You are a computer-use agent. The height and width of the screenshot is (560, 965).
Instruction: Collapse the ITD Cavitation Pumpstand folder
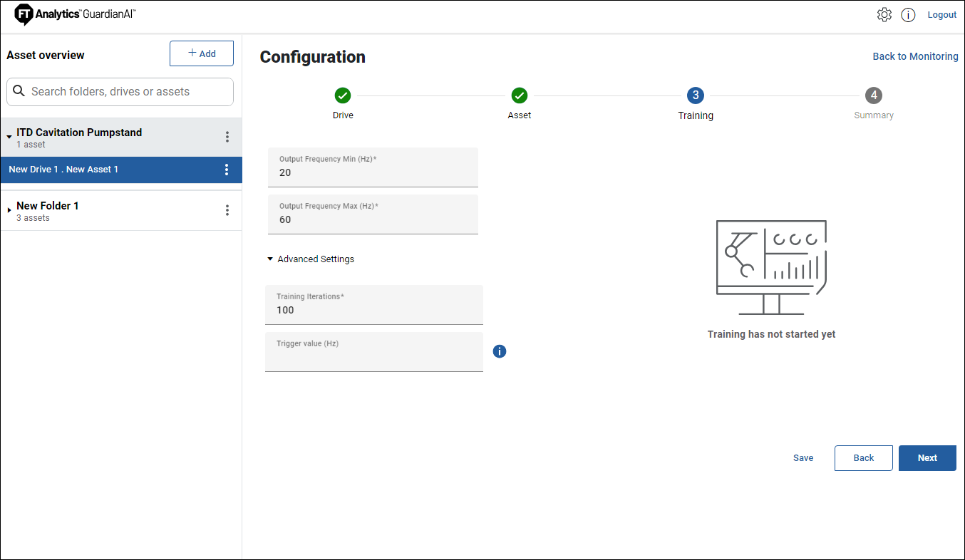(x=9, y=136)
